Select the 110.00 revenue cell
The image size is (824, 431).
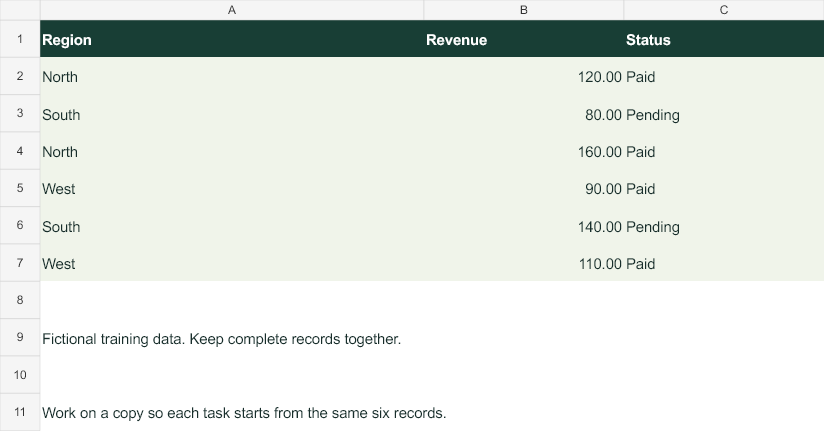tap(523, 263)
